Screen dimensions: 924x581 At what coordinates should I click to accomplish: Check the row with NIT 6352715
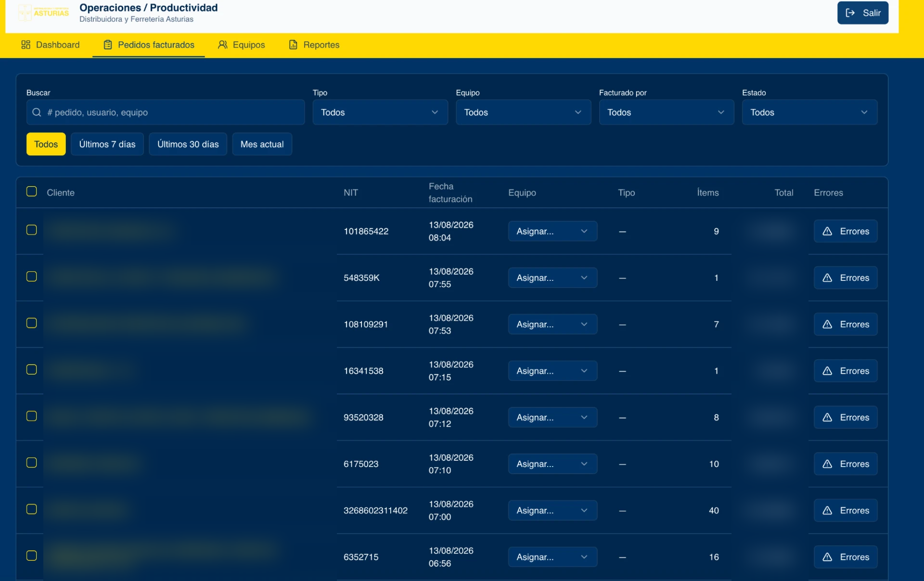coord(32,556)
